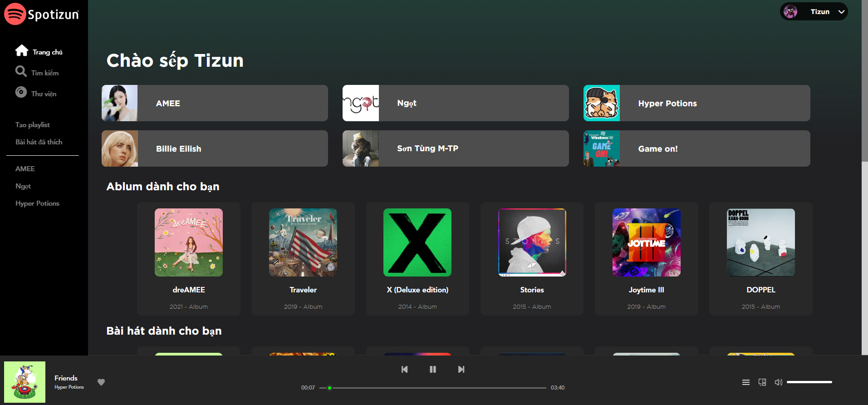Open AMEE playlist in sidebar
Image resolution: width=868 pixels, height=405 pixels.
click(x=25, y=169)
